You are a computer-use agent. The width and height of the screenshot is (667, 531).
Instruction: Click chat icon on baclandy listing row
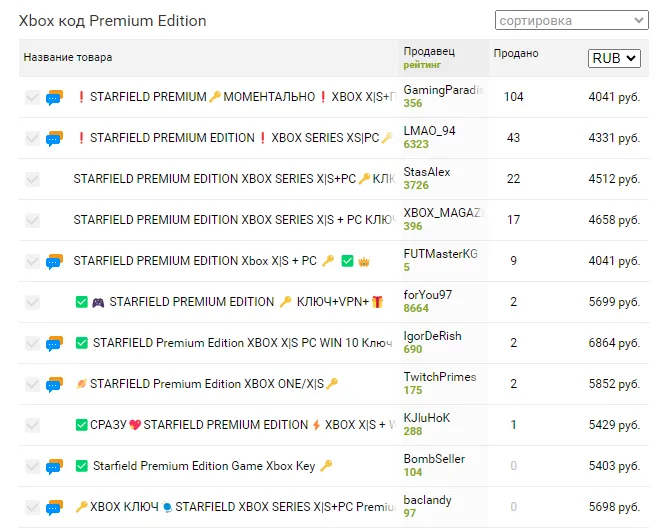[54, 507]
